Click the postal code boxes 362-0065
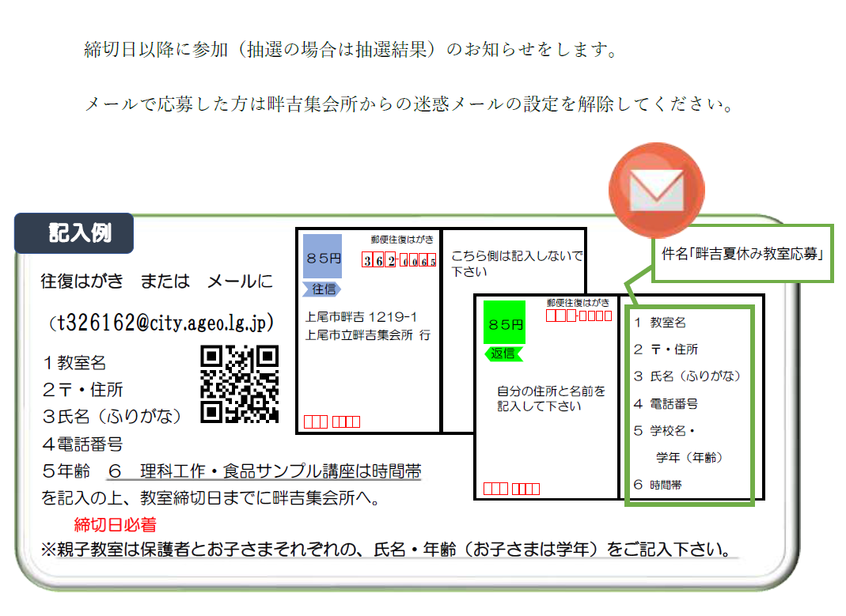 click(399, 260)
